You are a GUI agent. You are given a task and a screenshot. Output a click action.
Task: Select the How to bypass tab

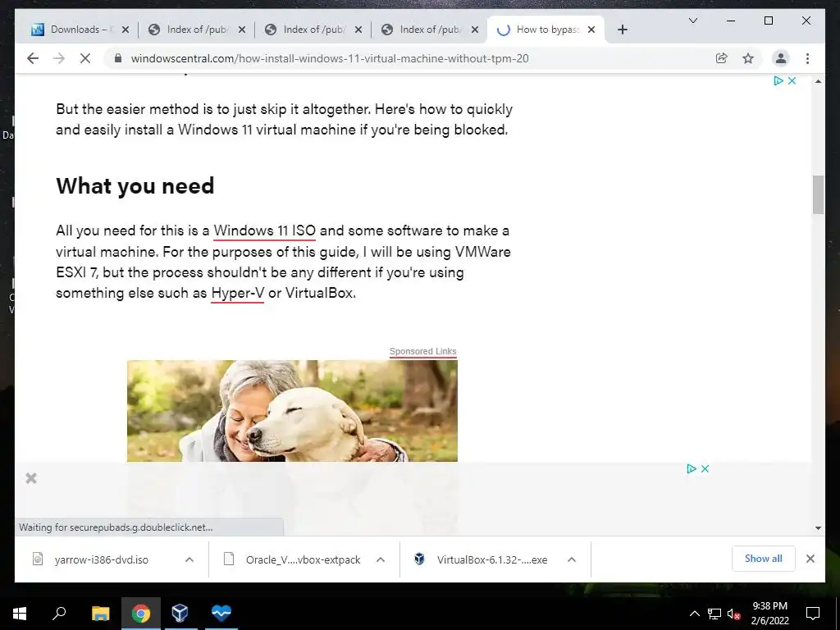click(x=544, y=30)
